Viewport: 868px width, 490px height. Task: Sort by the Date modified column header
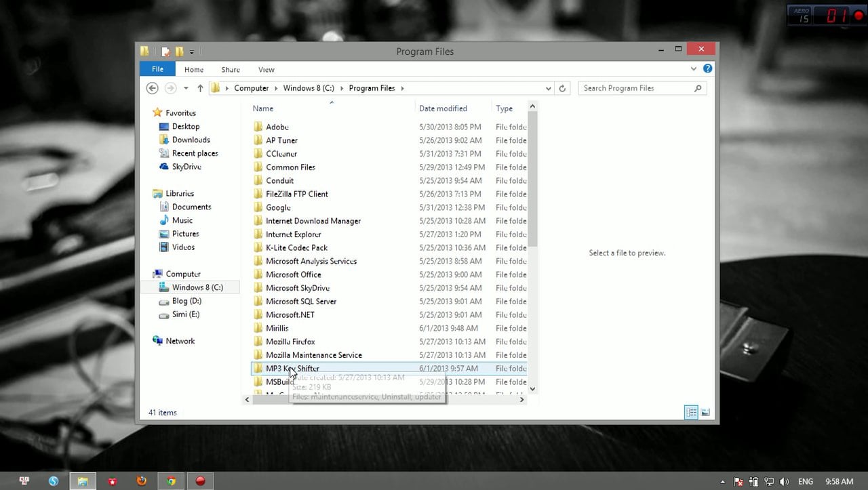(x=443, y=108)
